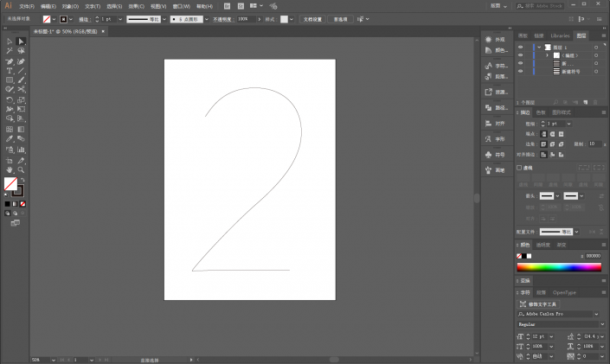Collapse the top layer 图层 1 arrow
Screen dimensions: 610x364
coord(539,47)
